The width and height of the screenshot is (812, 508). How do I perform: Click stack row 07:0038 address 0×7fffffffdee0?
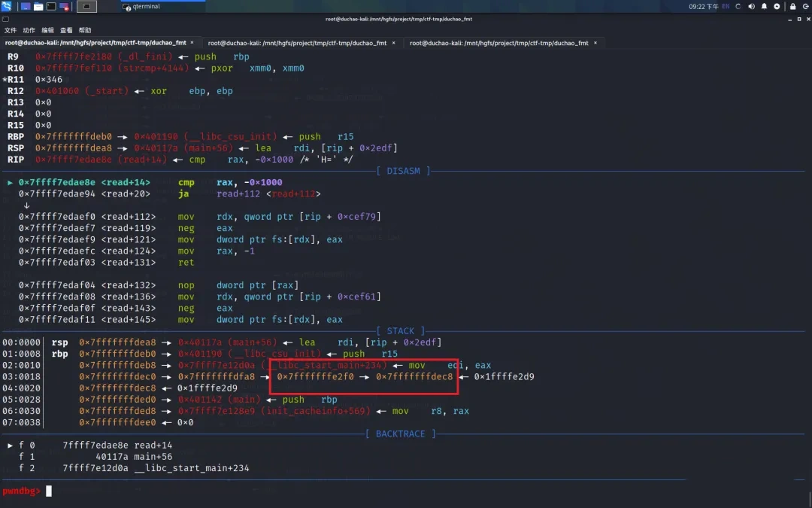[x=117, y=422]
